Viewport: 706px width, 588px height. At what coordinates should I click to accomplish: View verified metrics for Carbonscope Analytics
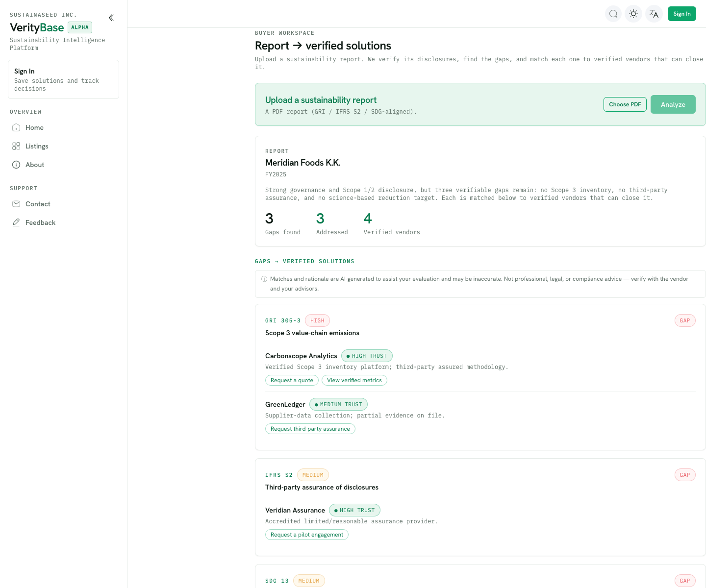[x=354, y=380]
